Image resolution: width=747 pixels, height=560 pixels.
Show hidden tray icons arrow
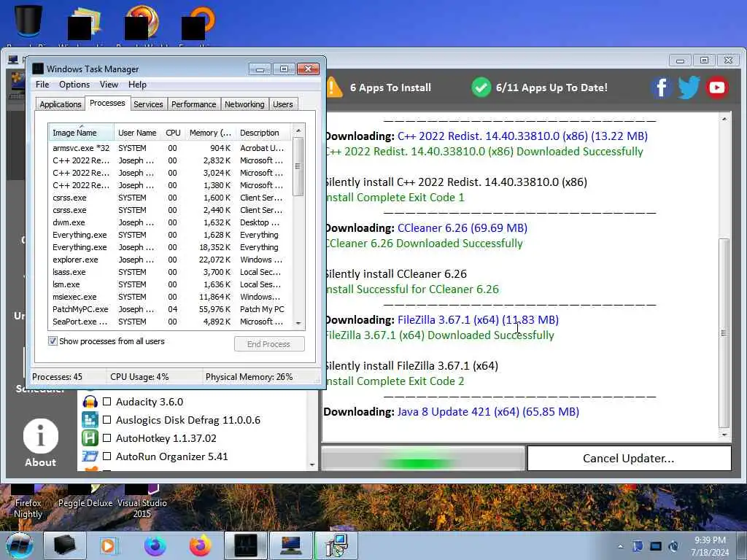[x=620, y=546]
